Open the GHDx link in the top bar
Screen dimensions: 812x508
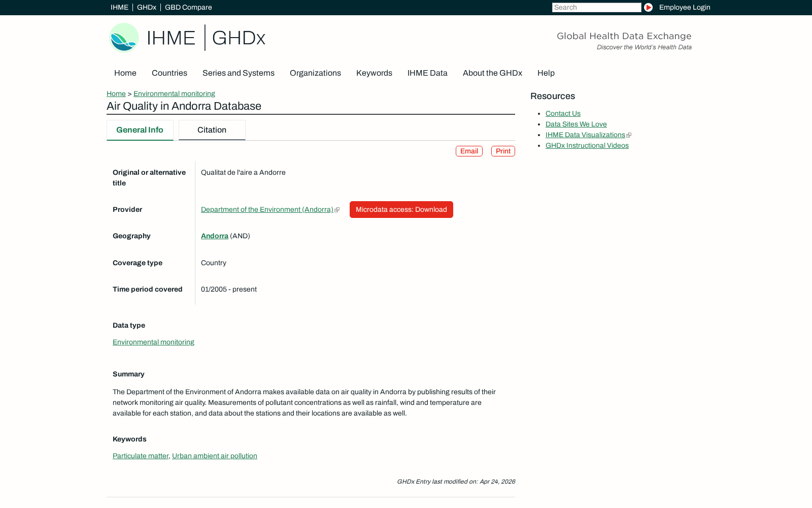(x=147, y=8)
